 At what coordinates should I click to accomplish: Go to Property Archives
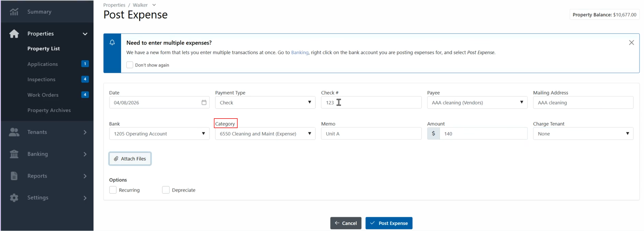pos(49,110)
